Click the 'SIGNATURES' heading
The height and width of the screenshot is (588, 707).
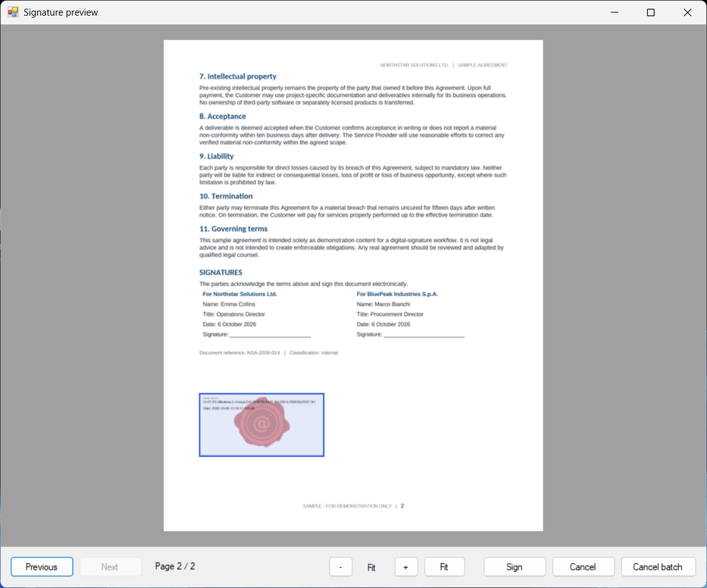coord(220,272)
